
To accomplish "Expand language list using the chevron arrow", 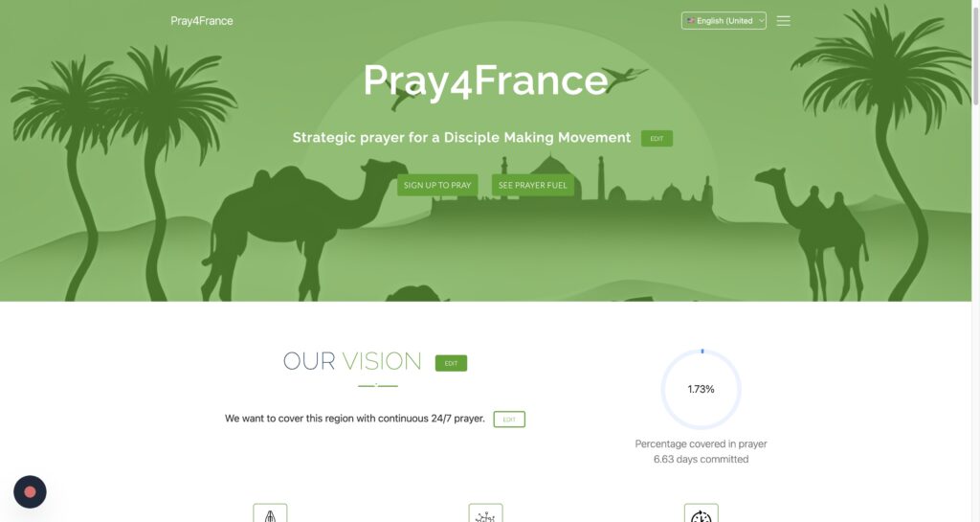I will [761, 21].
